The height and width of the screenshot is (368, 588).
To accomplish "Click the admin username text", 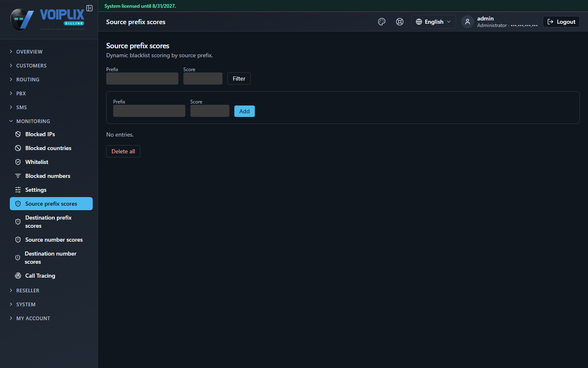I will click(486, 18).
